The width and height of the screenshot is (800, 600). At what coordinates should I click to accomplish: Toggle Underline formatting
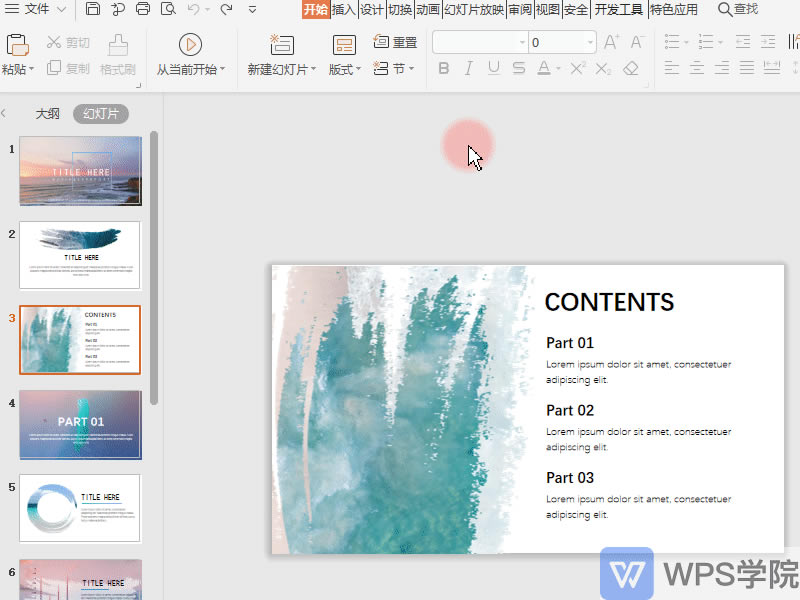tap(494, 69)
